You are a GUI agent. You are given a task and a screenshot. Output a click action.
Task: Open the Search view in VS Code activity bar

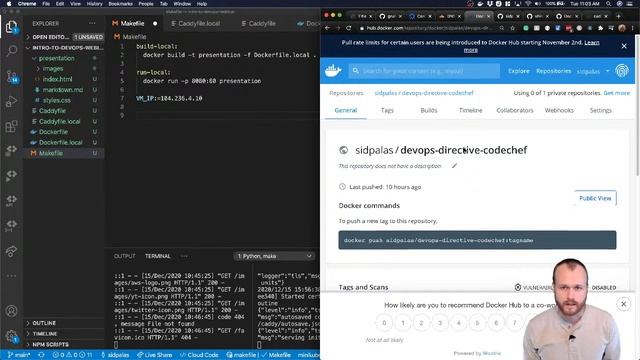pyautogui.click(x=11, y=51)
